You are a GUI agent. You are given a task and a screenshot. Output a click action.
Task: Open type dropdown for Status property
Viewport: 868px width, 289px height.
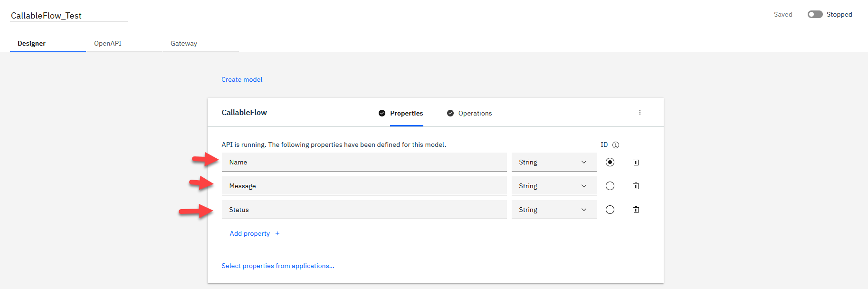pyautogui.click(x=554, y=210)
